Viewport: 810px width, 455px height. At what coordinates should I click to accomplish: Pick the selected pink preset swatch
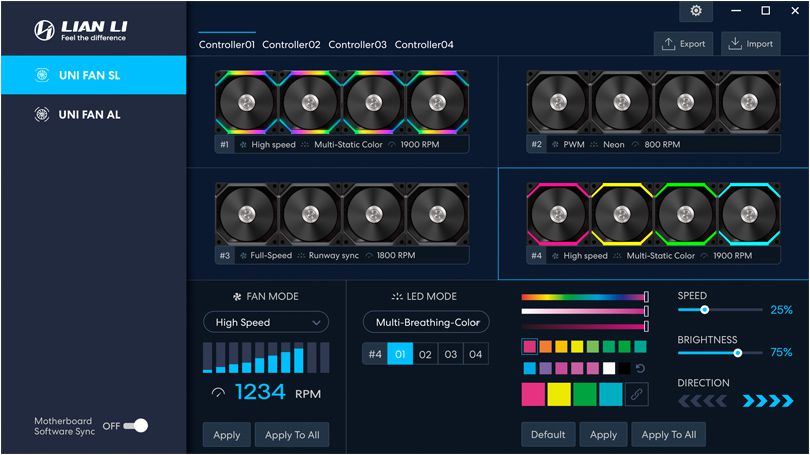[x=529, y=346]
